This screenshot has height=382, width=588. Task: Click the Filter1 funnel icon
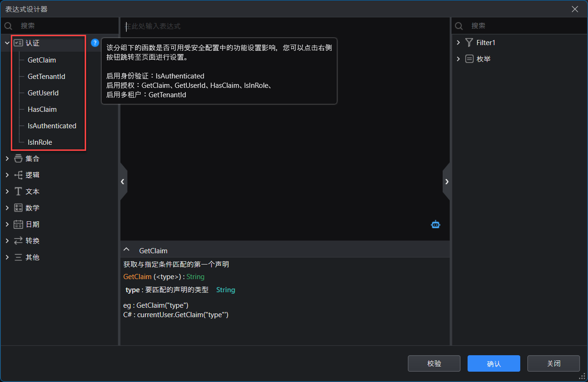tap(469, 43)
